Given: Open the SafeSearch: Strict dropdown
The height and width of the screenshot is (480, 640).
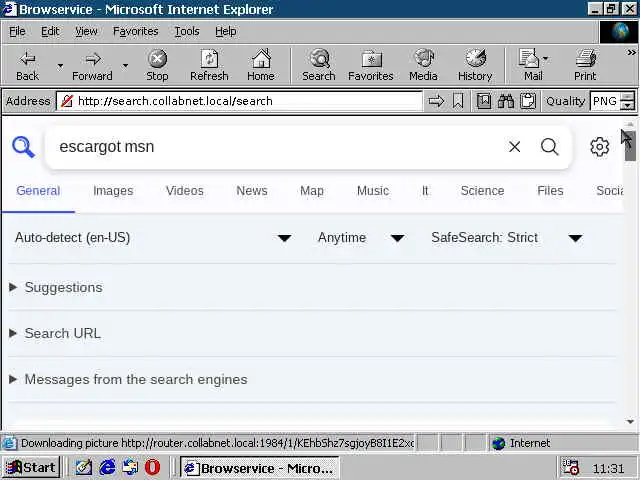Looking at the screenshot, I should pyautogui.click(x=507, y=238).
